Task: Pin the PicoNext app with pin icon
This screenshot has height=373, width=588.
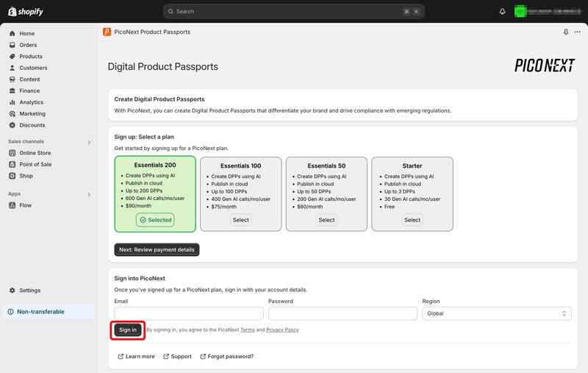Action: (x=565, y=32)
